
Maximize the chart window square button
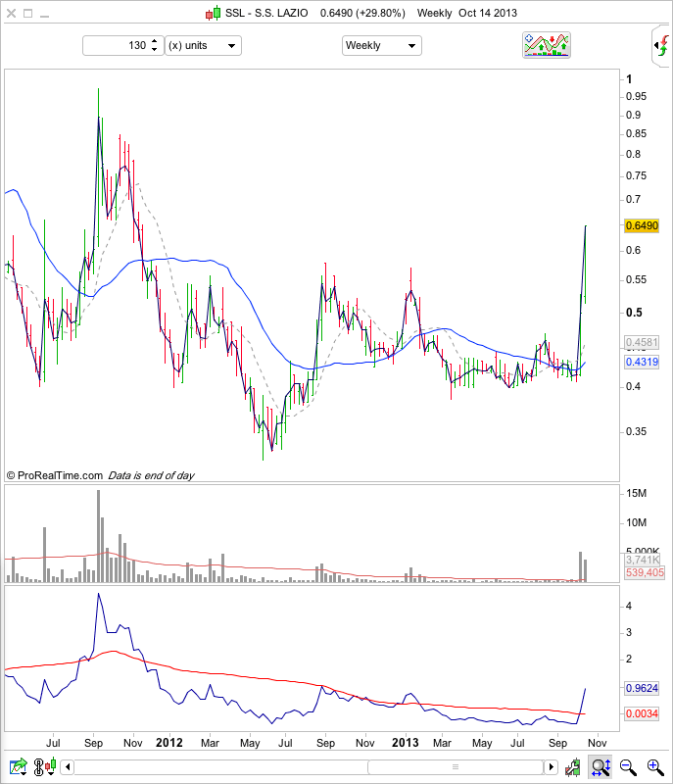(x=28, y=14)
